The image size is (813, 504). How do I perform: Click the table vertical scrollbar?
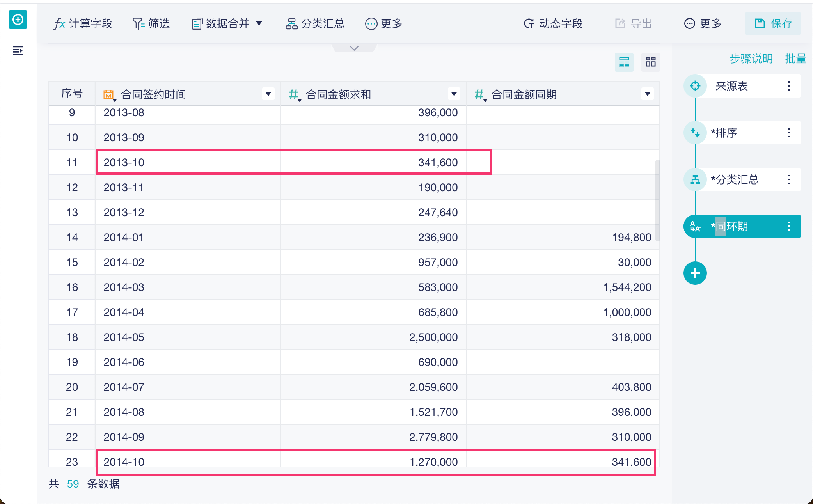tap(657, 201)
